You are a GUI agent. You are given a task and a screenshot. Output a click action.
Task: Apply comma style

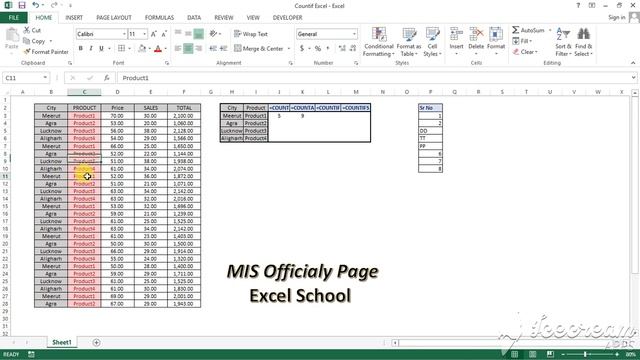pos(328,49)
